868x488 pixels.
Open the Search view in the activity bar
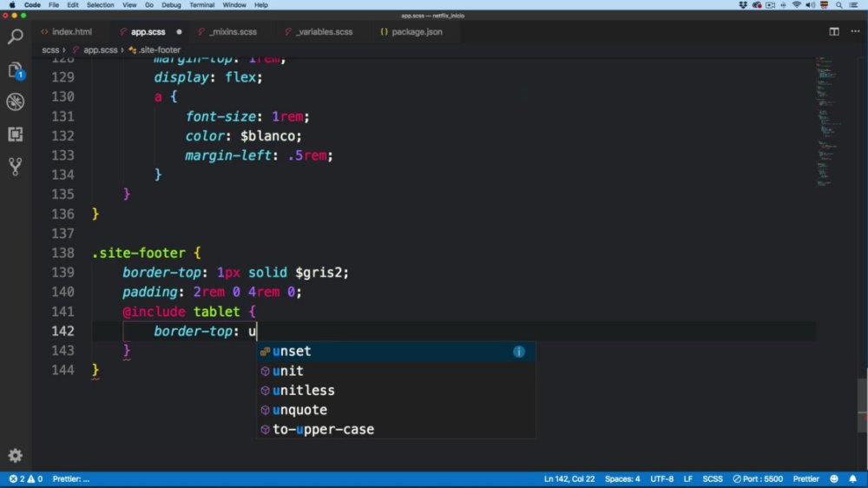pos(16,37)
